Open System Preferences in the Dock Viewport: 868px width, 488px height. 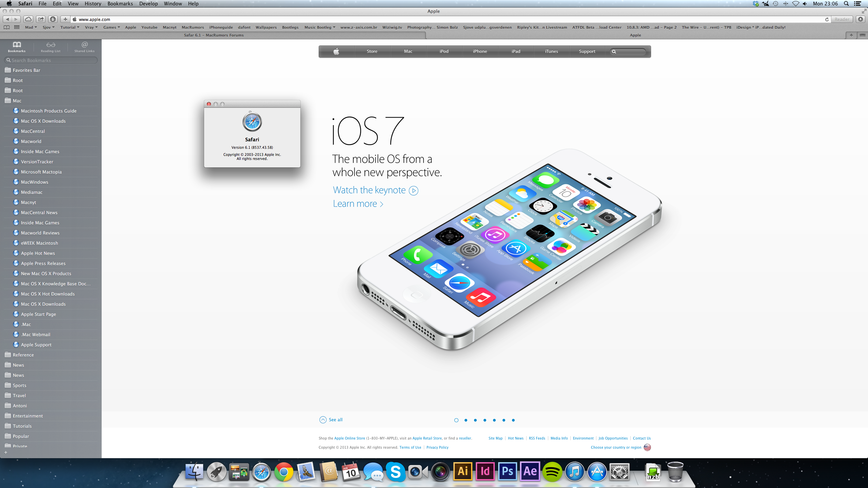pos(619,471)
